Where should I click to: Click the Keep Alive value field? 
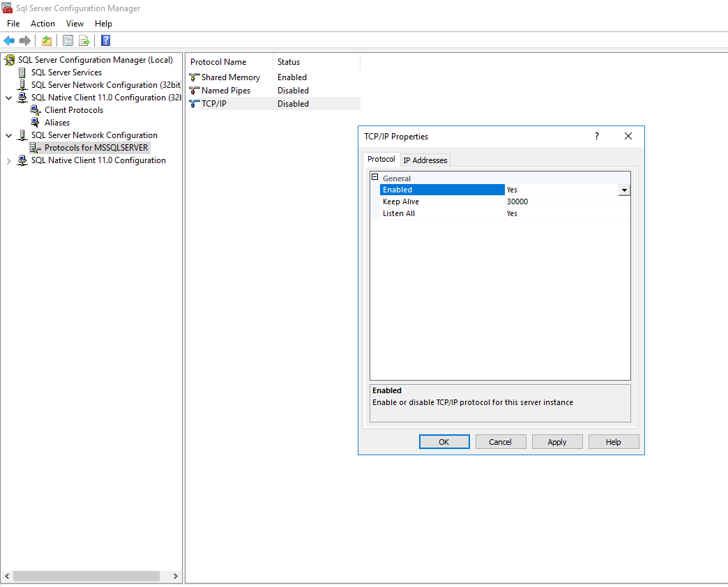point(565,201)
